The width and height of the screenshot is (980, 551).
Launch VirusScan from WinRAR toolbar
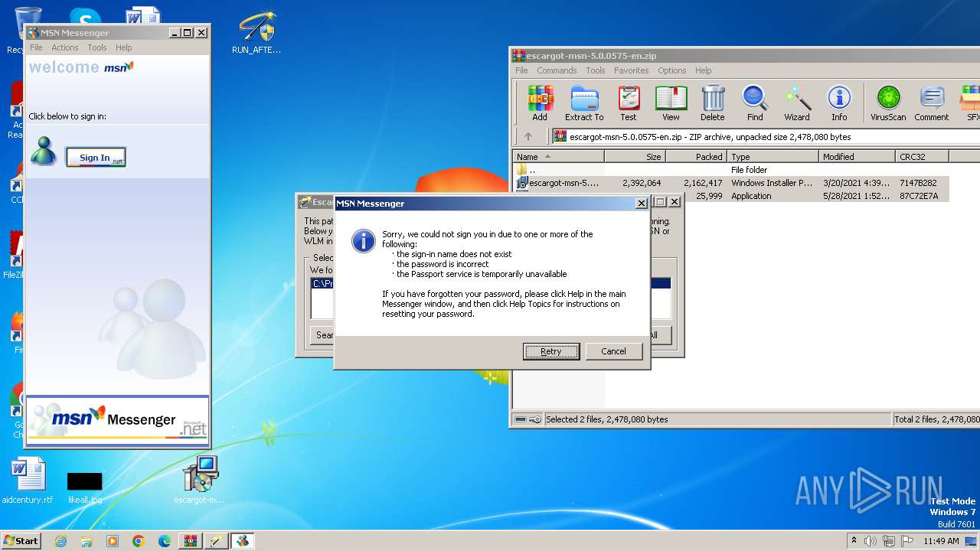pos(888,103)
